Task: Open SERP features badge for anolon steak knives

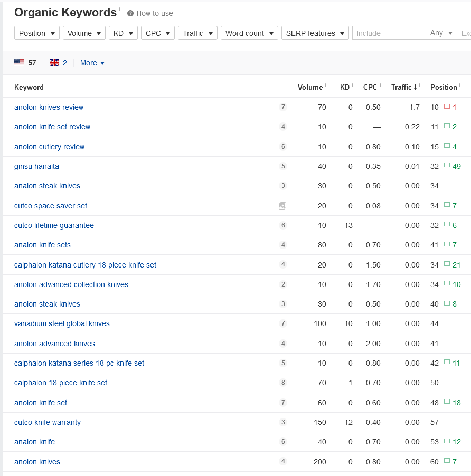Action: [283, 304]
